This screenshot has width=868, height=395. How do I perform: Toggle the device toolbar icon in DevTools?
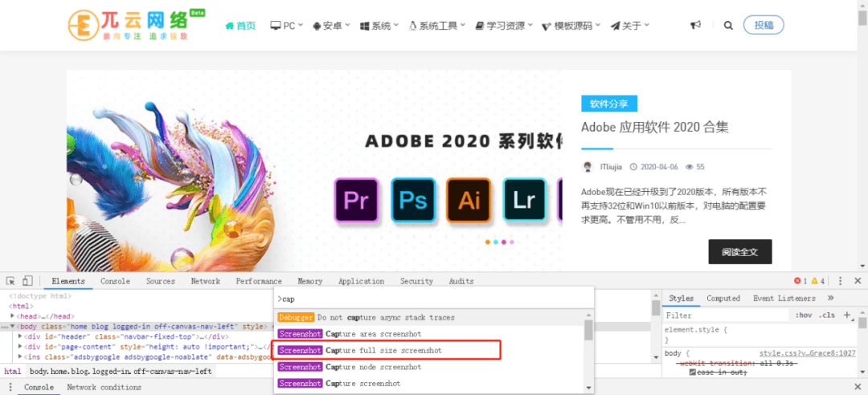click(27, 281)
